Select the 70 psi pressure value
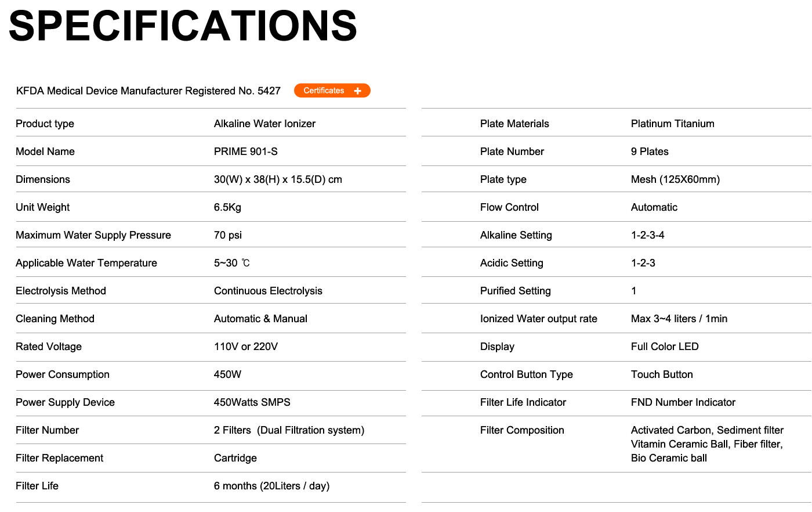This screenshot has height=512, width=812. (227, 235)
